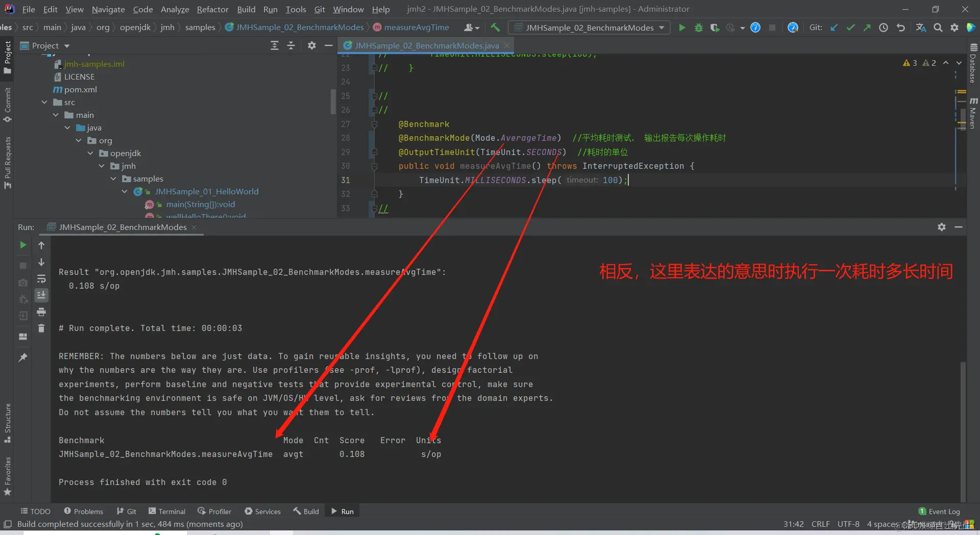Open the Services tool window
This screenshot has height=535, width=980.
coord(263,511)
